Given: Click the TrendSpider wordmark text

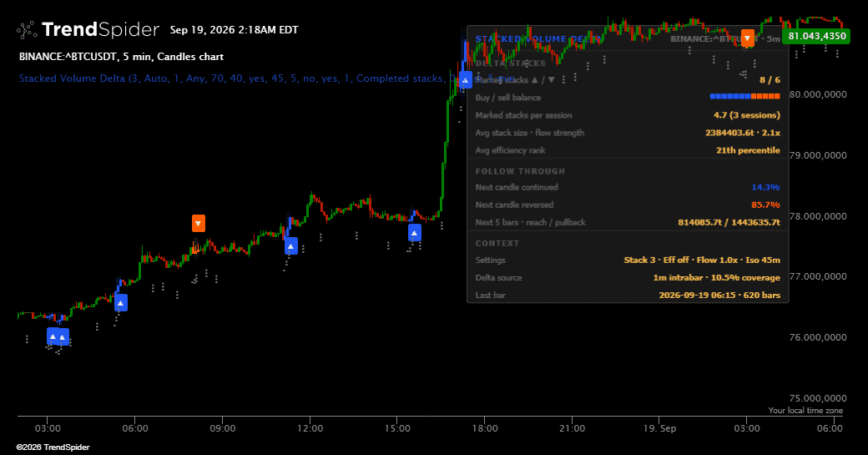Looking at the screenshot, I should pyautogui.click(x=100, y=29).
